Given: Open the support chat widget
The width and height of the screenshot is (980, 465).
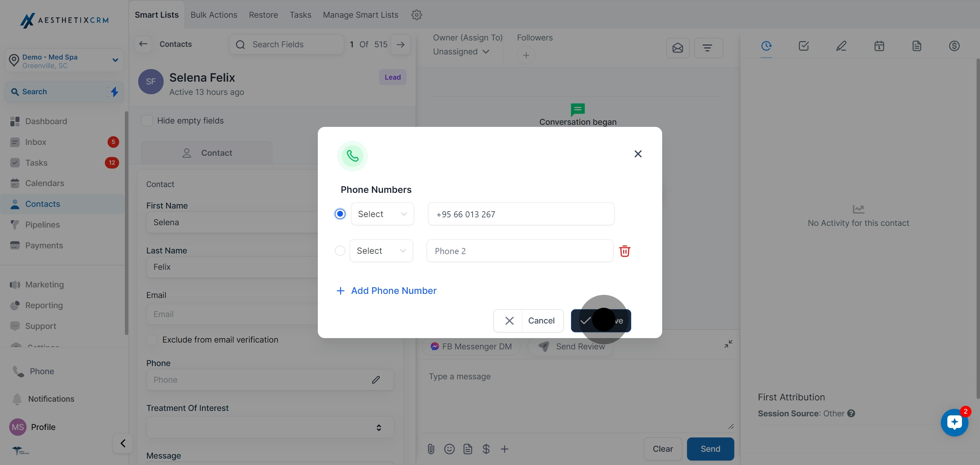Looking at the screenshot, I should click(954, 422).
